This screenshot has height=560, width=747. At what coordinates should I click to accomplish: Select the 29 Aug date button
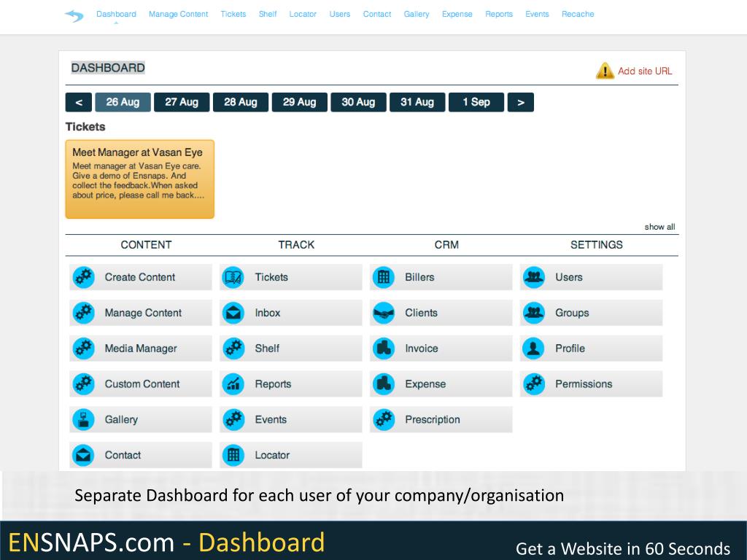tap(300, 102)
